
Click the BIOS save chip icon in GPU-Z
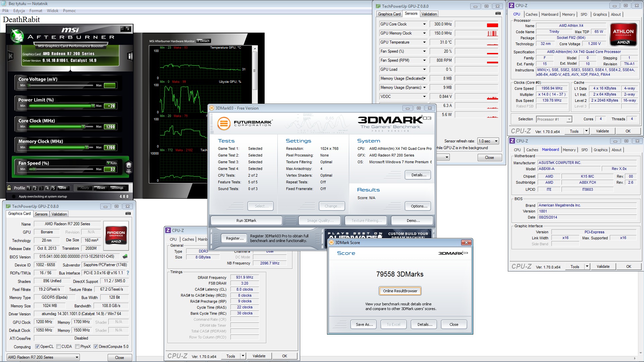[125, 256]
